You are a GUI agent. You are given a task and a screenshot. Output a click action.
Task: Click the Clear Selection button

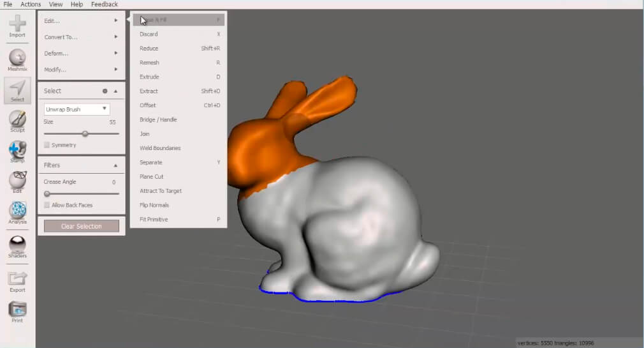82,226
